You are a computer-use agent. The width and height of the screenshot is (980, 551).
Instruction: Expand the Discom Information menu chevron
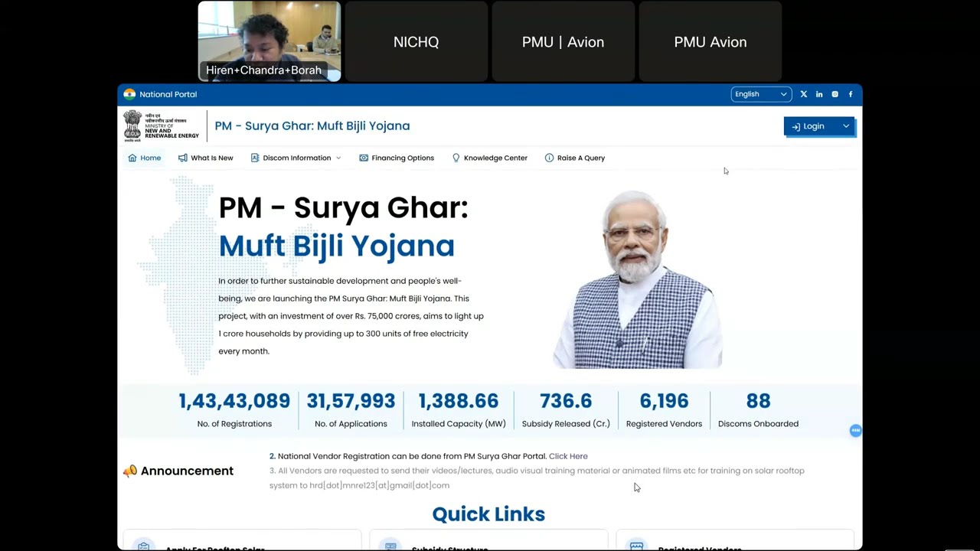[338, 158]
